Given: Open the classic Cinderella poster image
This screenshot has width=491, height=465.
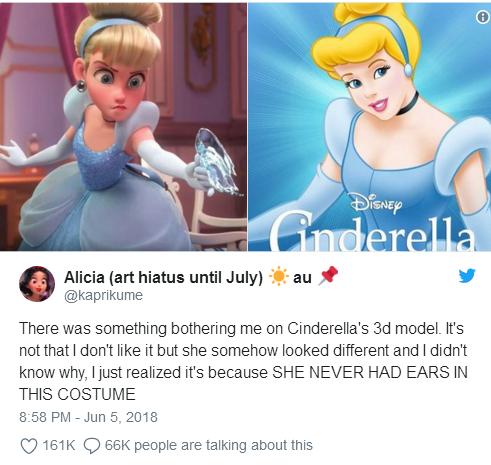Looking at the screenshot, I should (x=370, y=125).
